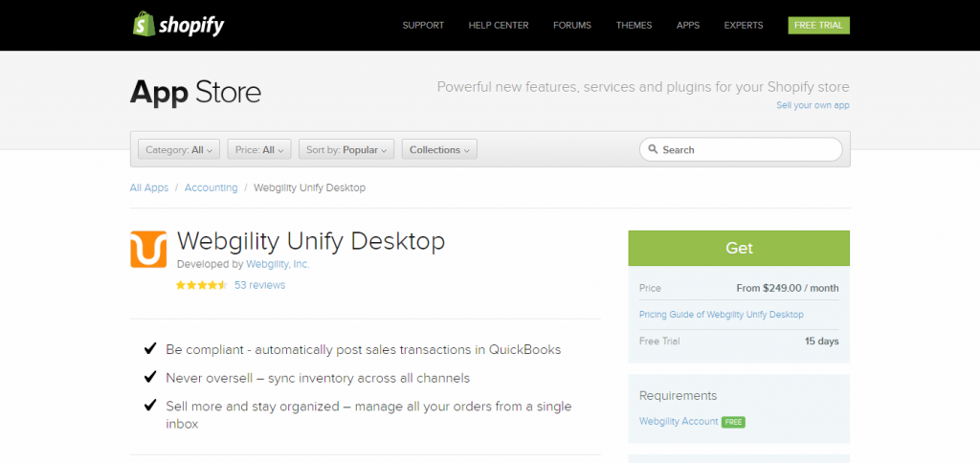View the 53 reviews link
The width and height of the screenshot is (980, 463).
[x=260, y=285]
